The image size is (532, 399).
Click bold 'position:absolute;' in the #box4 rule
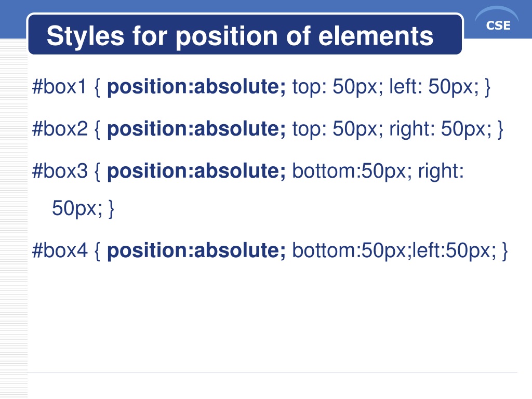point(196,251)
